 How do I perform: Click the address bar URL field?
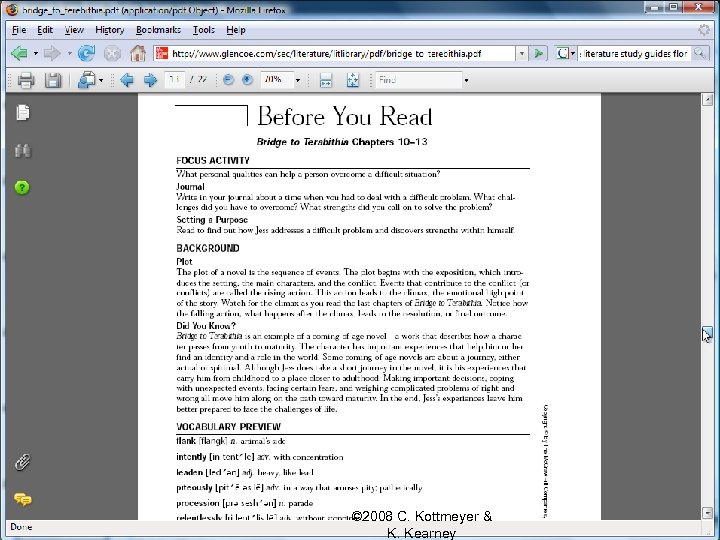(342, 54)
